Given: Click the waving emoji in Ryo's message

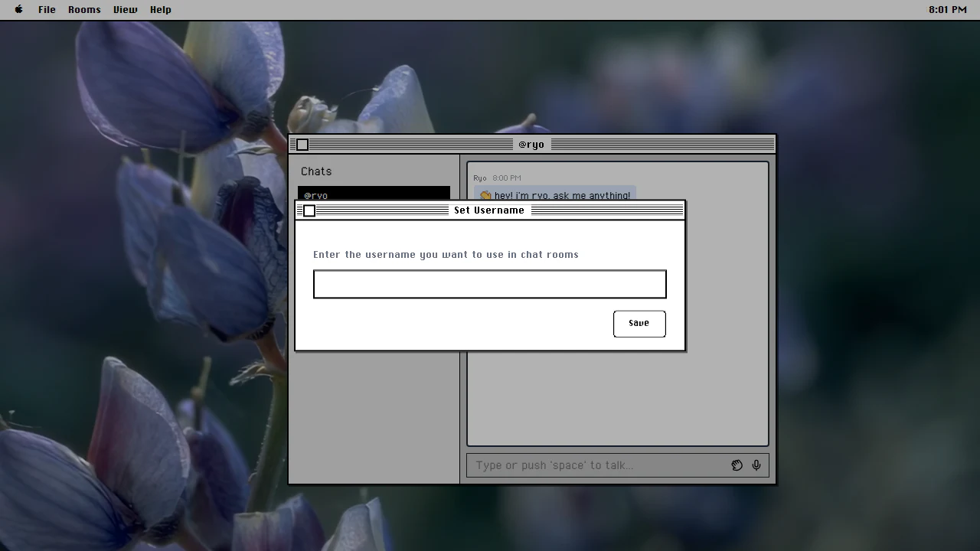Looking at the screenshot, I should [485, 196].
